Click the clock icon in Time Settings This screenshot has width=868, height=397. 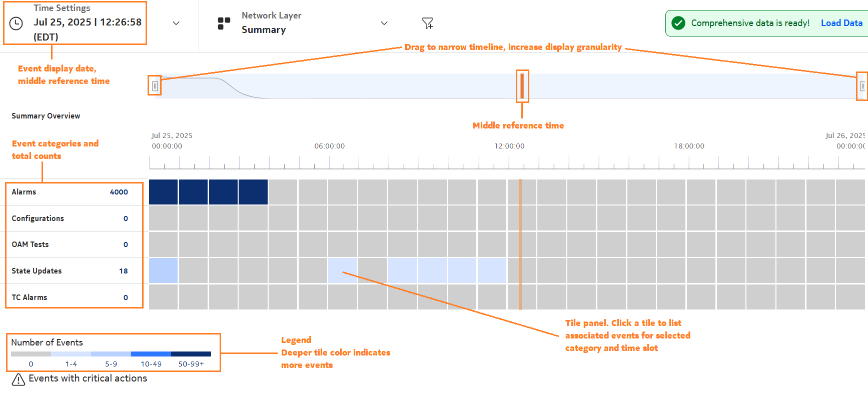(15, 23)
